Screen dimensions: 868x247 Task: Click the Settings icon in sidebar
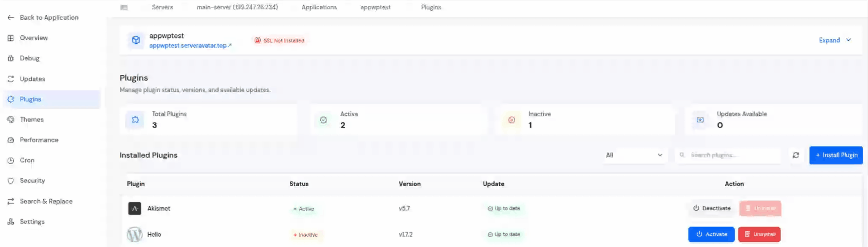(11, 222)
